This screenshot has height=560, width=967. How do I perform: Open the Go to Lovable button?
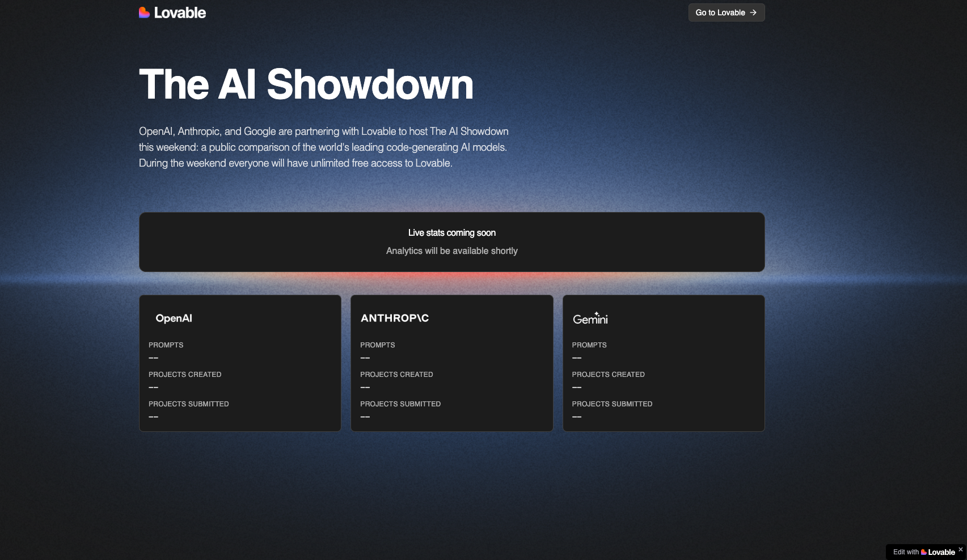tap(727, 12)
